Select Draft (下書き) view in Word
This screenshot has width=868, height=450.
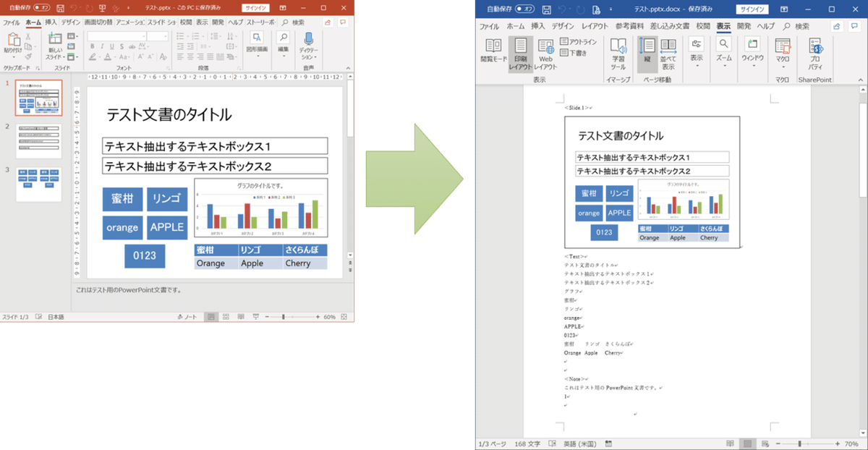[574, 52]
